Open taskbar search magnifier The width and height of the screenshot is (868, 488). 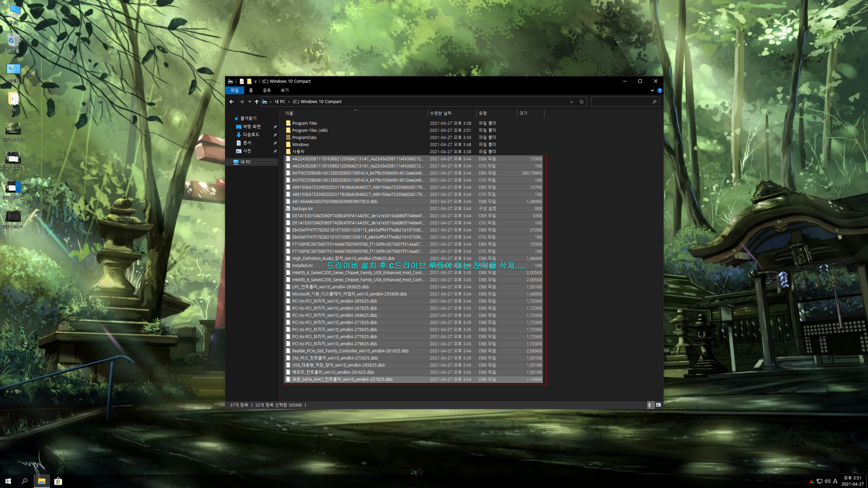click(x=25, y=481)
